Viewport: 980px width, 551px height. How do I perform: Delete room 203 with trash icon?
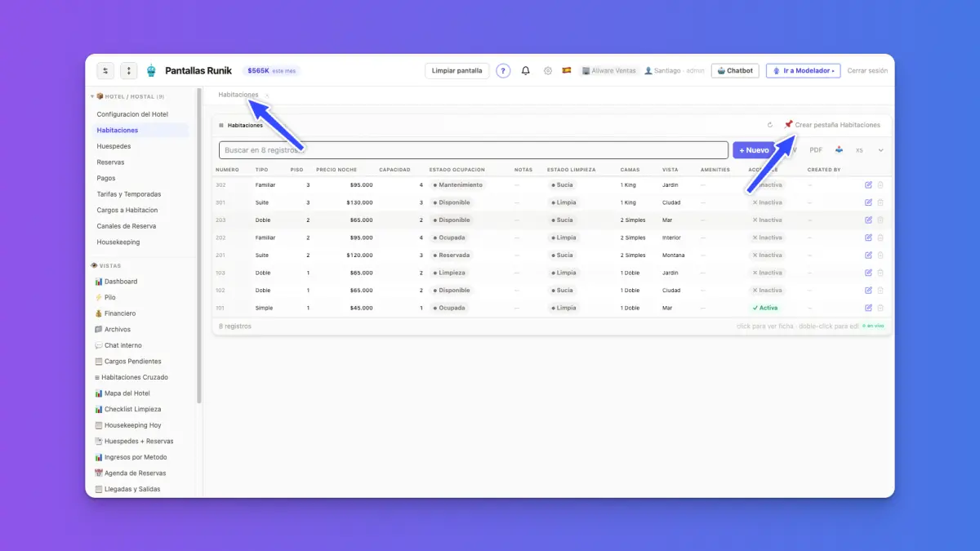pyautogui.click(x=880, y=220)
